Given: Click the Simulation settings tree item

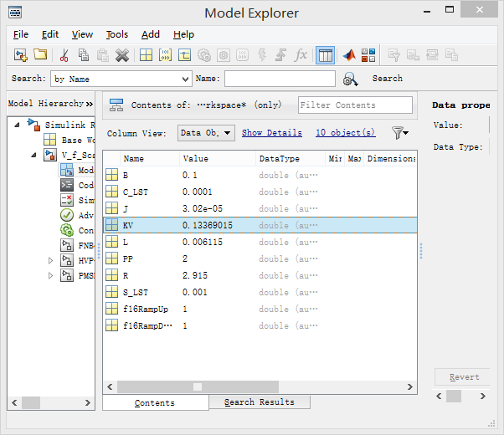Looking at the screenshot, I should click(77, 200).
